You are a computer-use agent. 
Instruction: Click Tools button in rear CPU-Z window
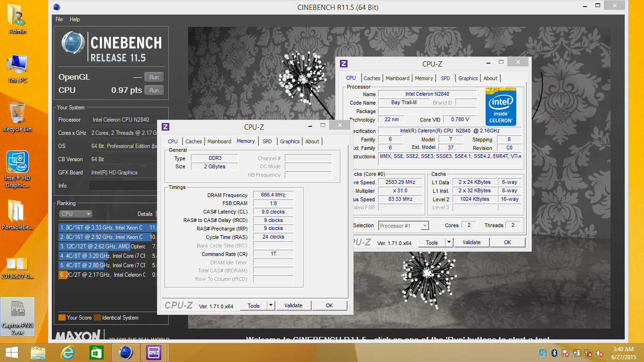pyautogui.click(x=432, y=242)
